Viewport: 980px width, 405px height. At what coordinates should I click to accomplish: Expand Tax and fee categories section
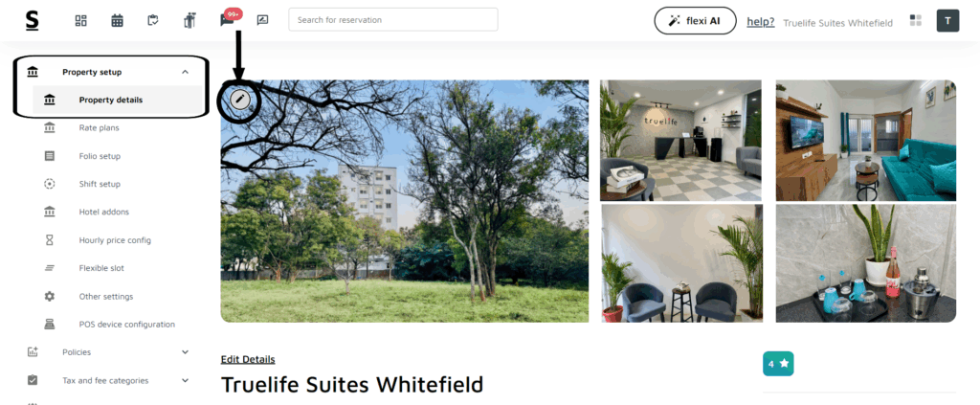(185, 381)
